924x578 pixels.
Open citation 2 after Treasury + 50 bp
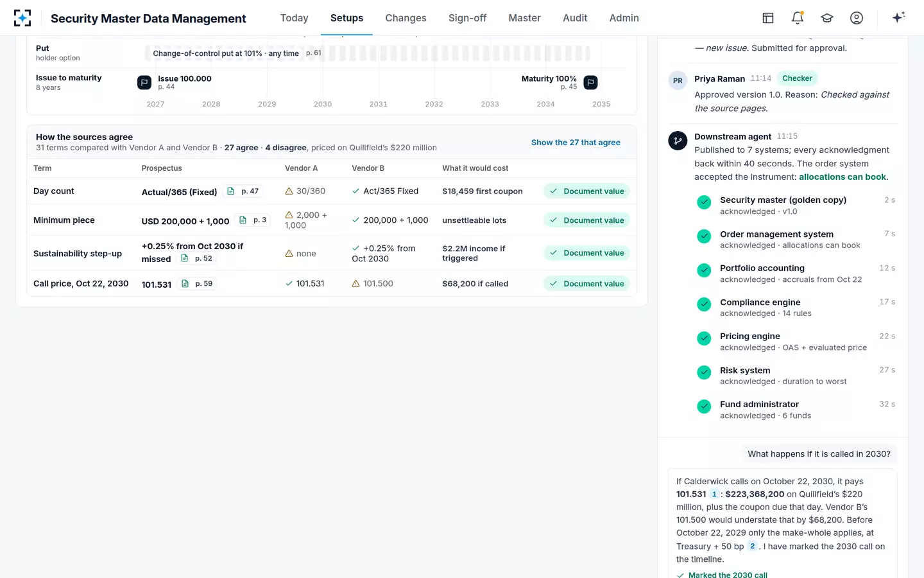tap(753, 546)
